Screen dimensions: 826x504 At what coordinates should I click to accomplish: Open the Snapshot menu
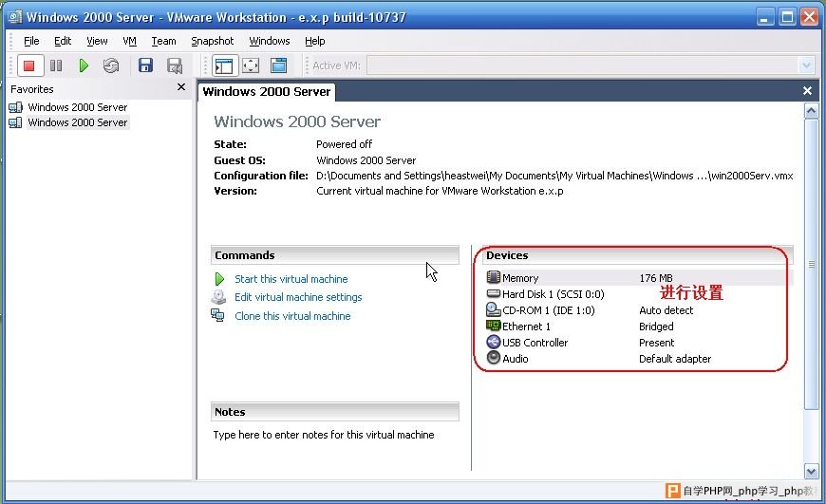(213, 41)
